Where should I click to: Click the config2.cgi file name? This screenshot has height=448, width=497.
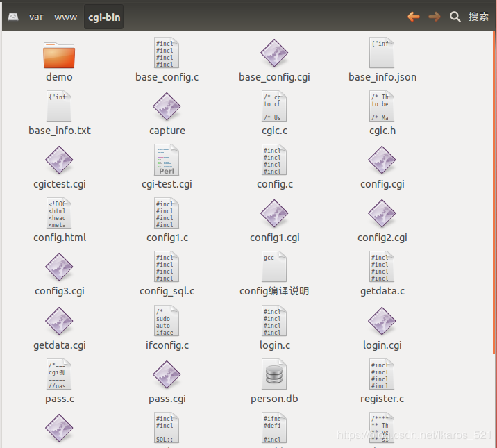click(382, 238)
